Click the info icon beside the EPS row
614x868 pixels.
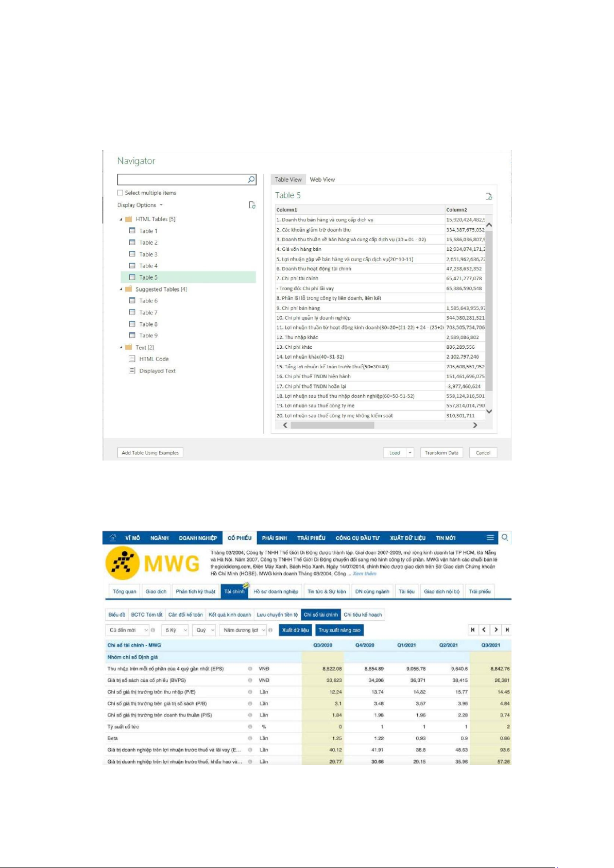[250, 669]
